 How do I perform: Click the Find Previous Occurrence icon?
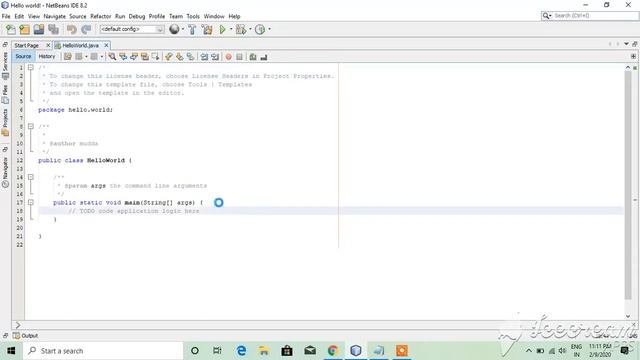(123, 57)
